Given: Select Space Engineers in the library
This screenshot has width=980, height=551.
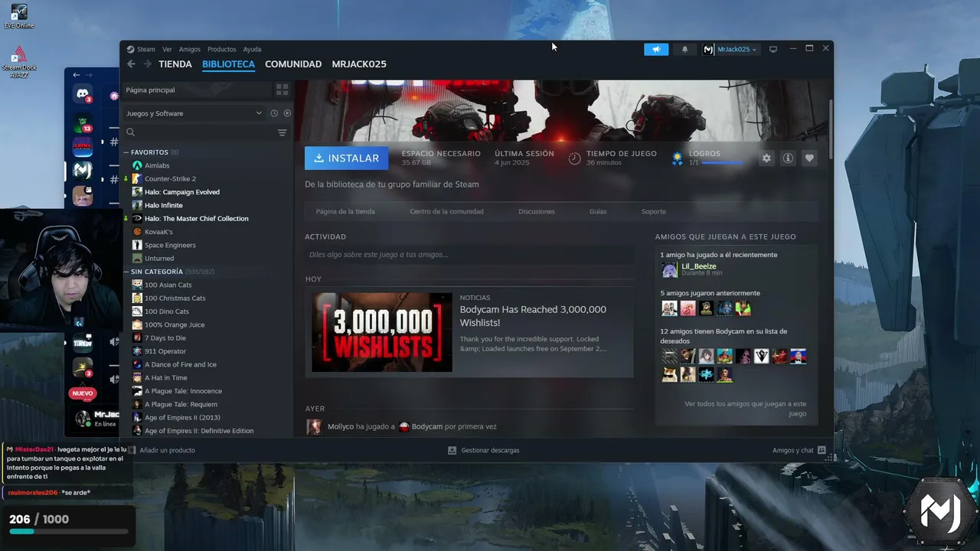Looking at the screenshot, I should point(170,245).
